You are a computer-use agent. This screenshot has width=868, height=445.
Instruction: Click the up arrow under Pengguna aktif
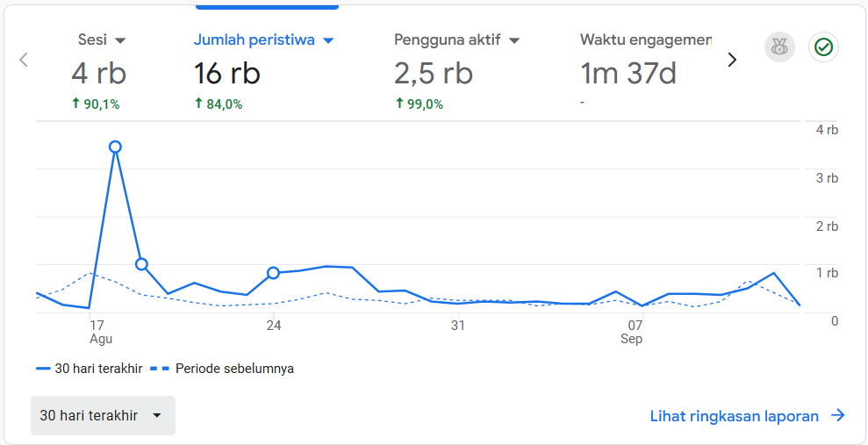[399, 104]
